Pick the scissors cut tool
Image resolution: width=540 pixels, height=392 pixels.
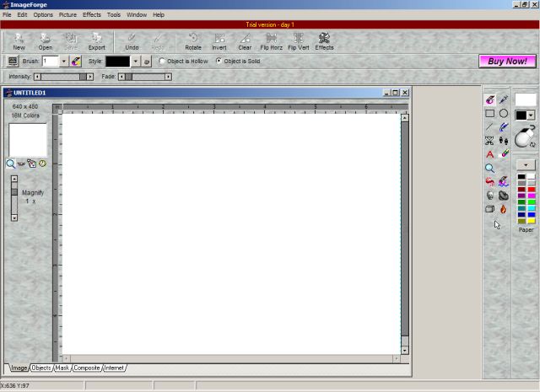489,141
